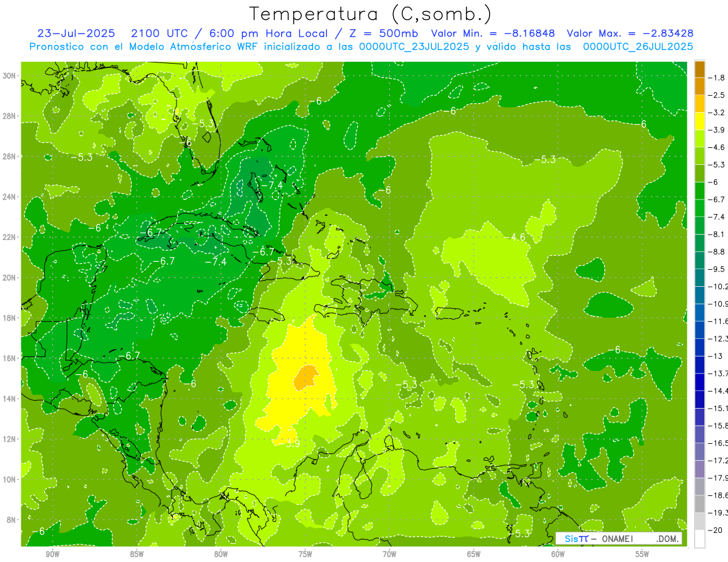Click the "-20" color bar label
Image resolution: width=728 pixels, height=562 pixels.
click(716, 530)
